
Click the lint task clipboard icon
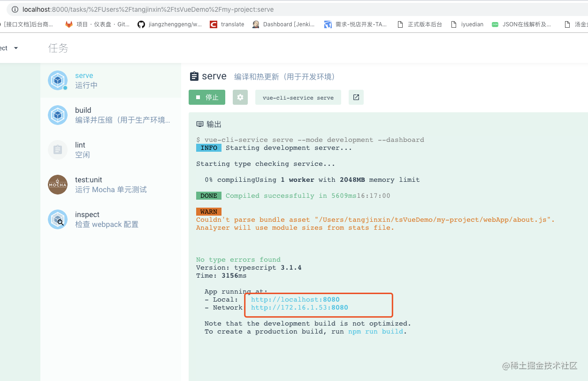58,150
